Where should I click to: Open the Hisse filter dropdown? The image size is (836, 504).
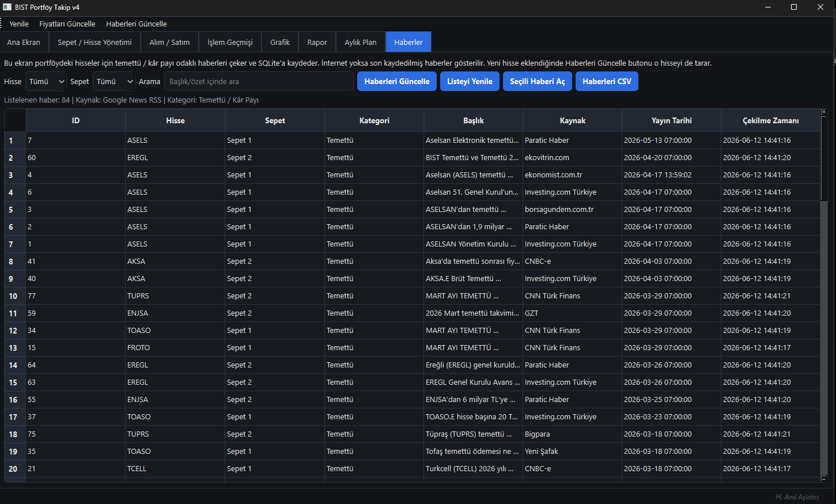(46, 81)
